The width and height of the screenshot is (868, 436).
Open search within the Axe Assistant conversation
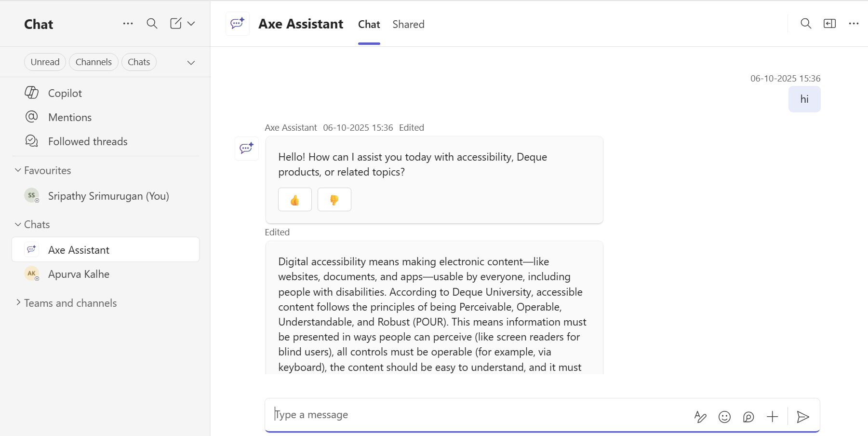pyautogui.click(x=805, y=23)
